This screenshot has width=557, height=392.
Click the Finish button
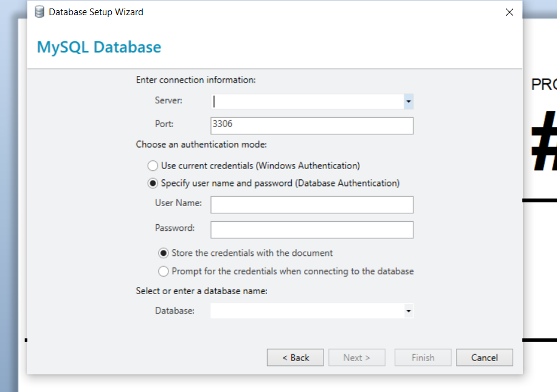point(423,357)
